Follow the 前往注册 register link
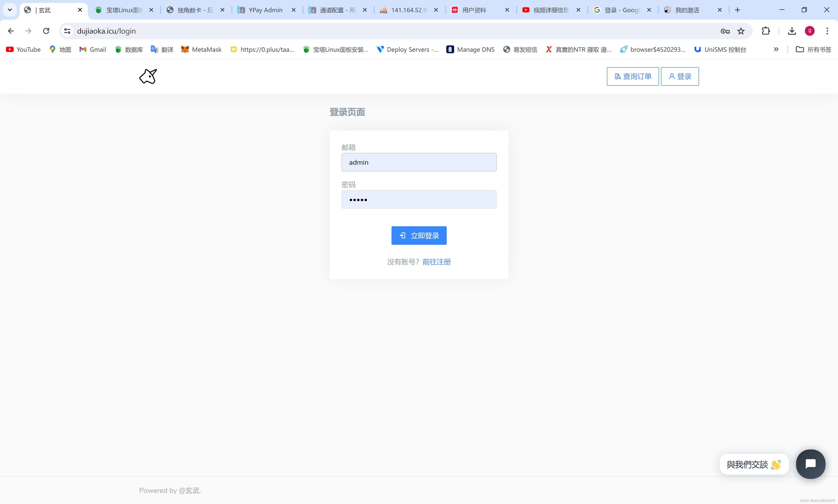The height and width of the screenshot is (504, 838). click(436, 262)
